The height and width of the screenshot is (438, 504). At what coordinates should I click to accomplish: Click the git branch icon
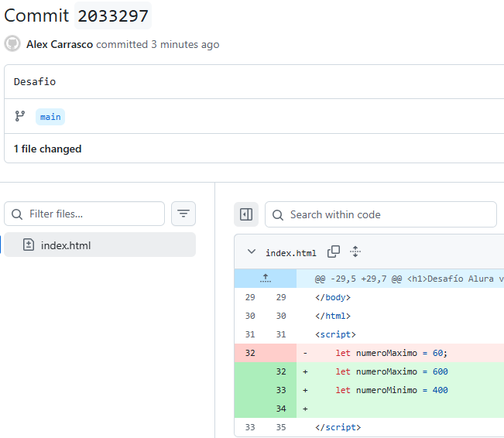pos(20,116)
